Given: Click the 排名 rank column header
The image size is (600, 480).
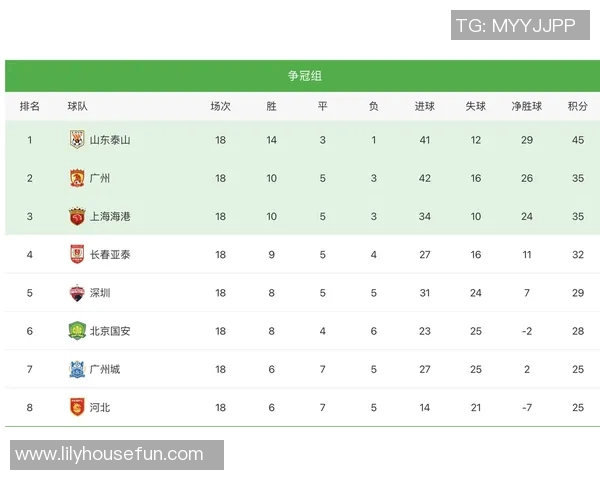Looking at the screenshot, I should [30, 106].
